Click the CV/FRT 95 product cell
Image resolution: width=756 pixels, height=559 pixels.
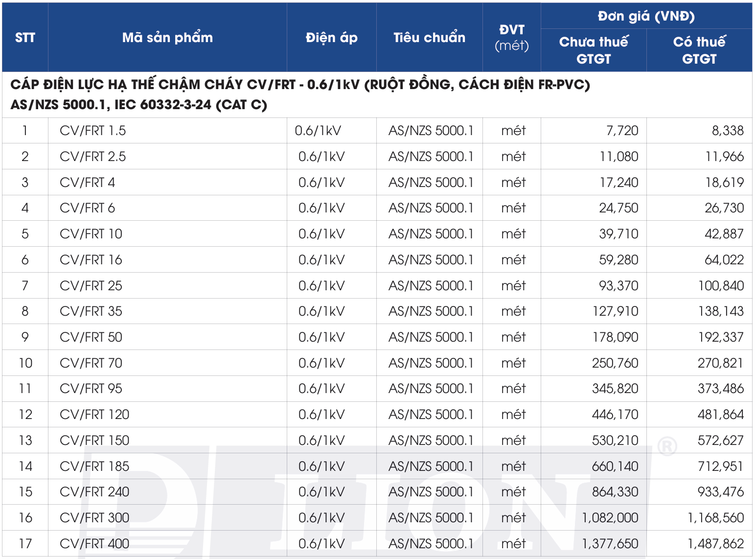pyautogui.click(x=91, y=389)
